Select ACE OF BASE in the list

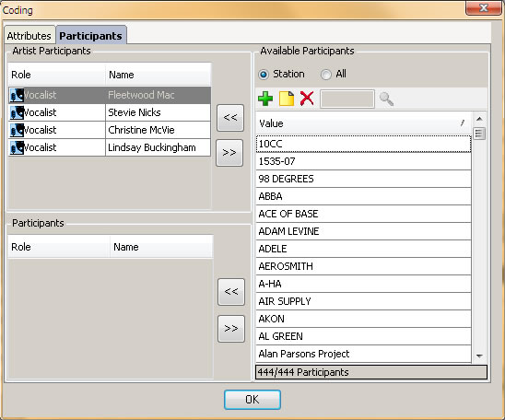[x=364, y=214]
